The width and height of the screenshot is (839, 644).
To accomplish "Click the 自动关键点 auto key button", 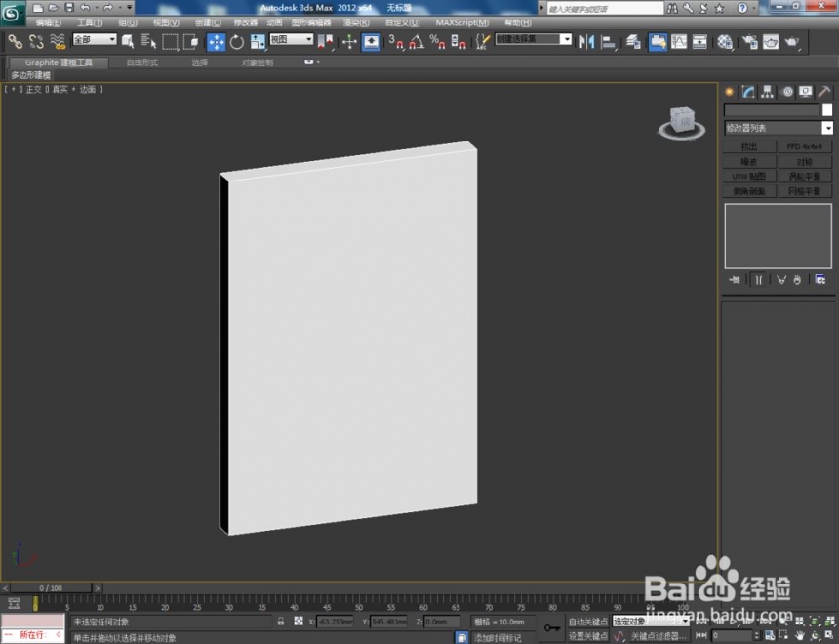I will point(588,621).
